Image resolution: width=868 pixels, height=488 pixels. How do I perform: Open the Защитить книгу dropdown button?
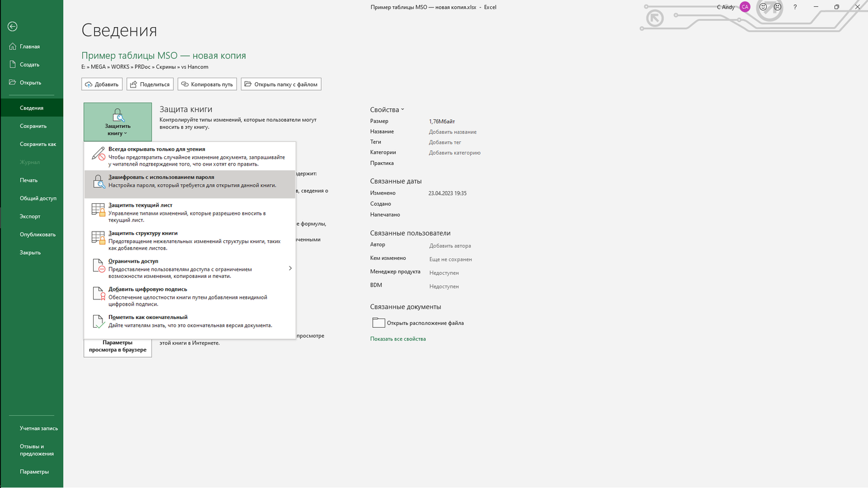coord(117,122)
